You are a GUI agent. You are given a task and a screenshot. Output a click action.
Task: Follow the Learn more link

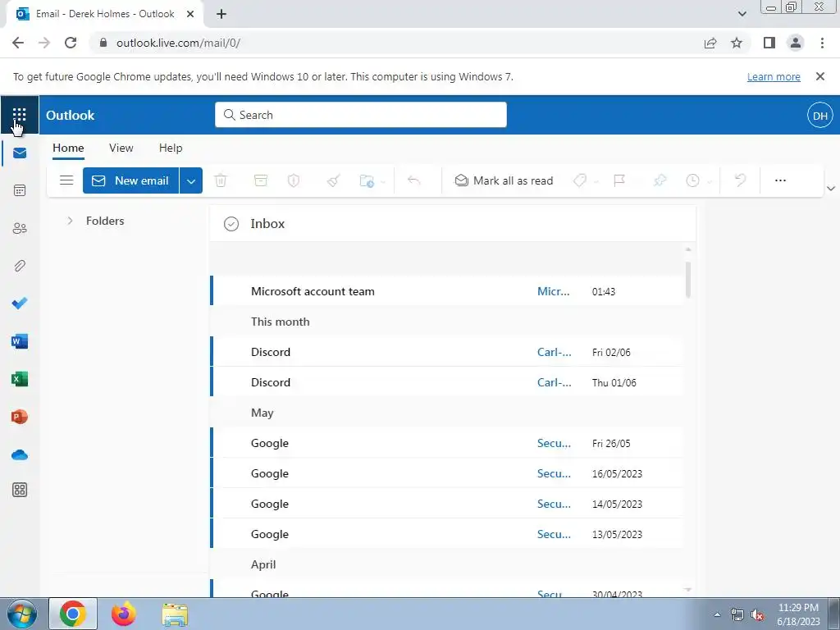coord(774,76)
